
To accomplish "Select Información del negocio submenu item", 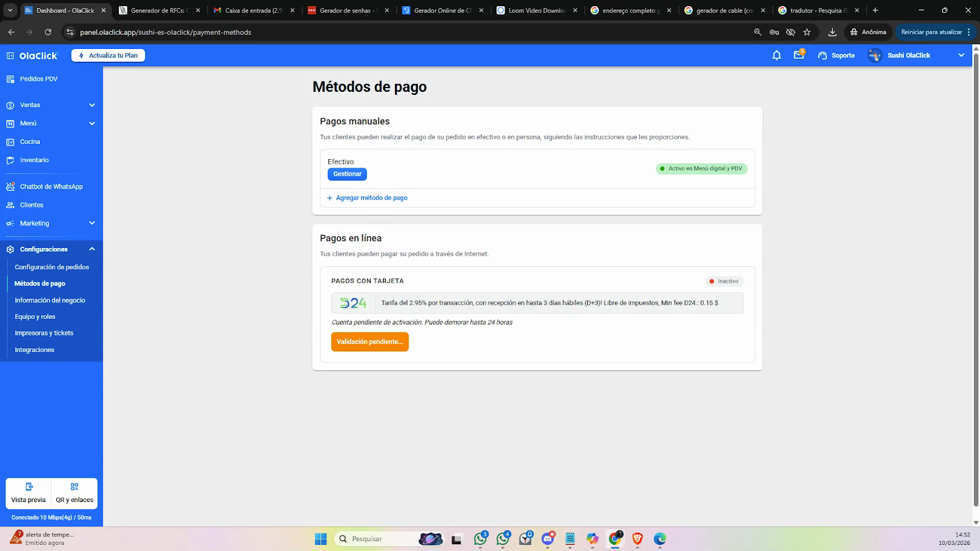I will click(50, 301).
